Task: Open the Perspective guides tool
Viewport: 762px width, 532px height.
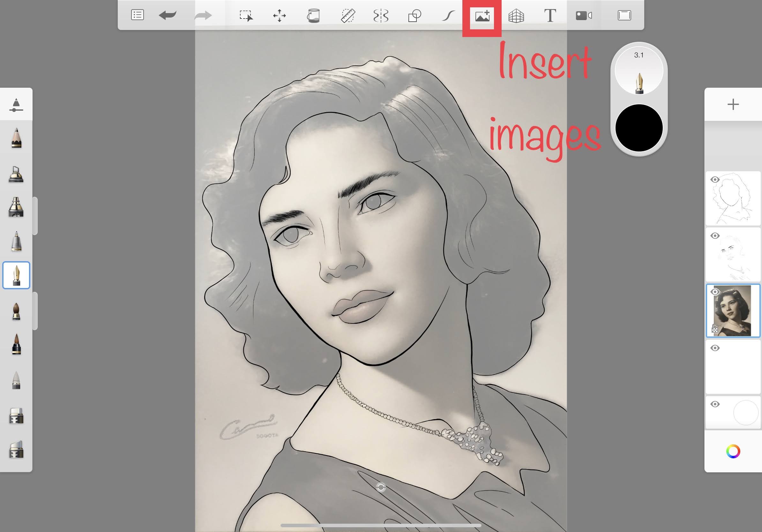Action: [x=516, y=15]
